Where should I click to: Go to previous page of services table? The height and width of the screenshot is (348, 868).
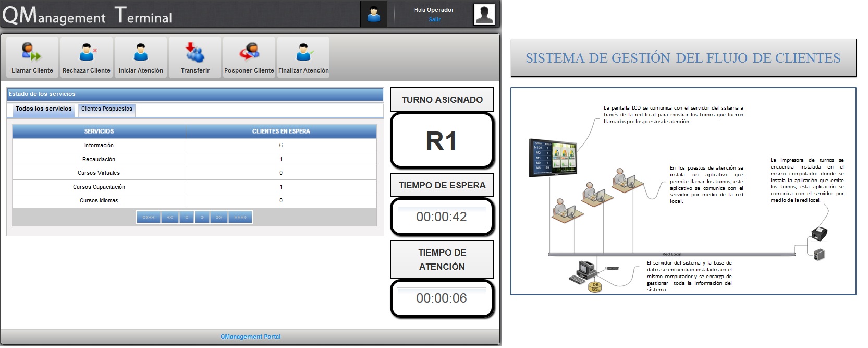tap(187, 217)
